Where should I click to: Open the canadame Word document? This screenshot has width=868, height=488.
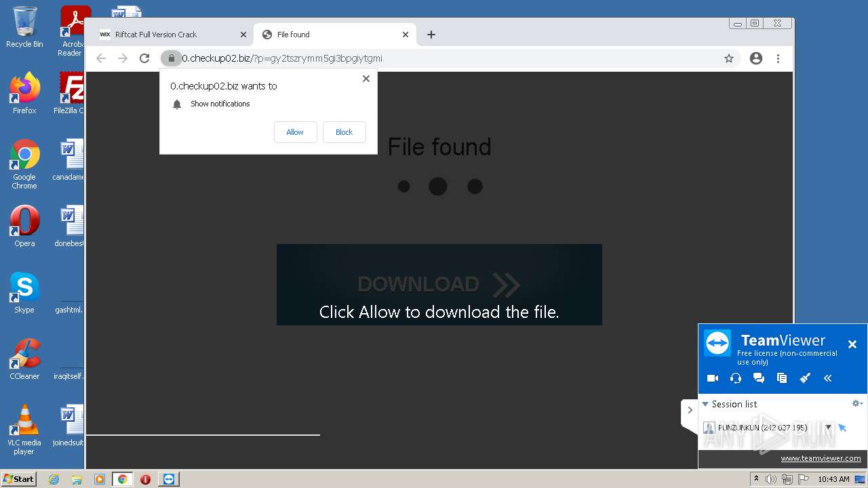(69, 160)
